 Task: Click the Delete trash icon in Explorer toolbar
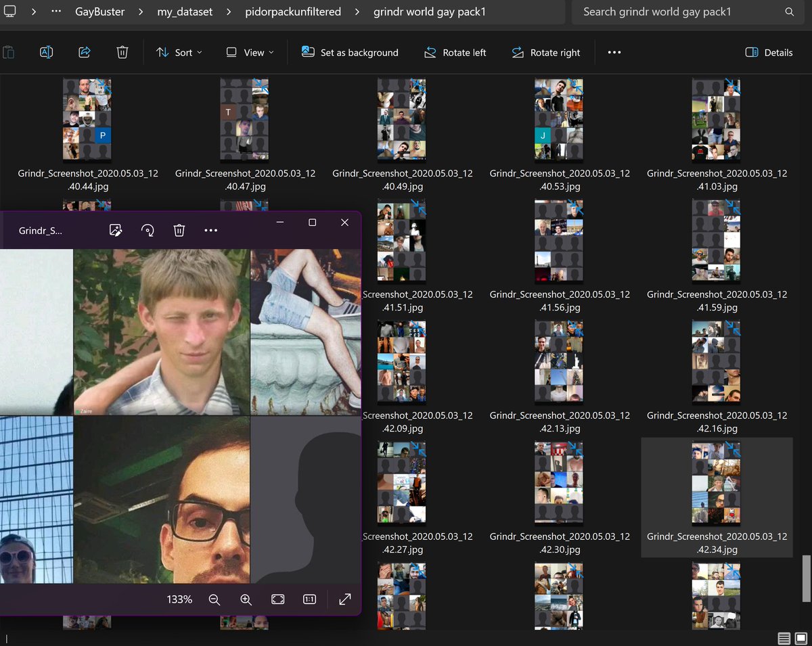[122, 52]
